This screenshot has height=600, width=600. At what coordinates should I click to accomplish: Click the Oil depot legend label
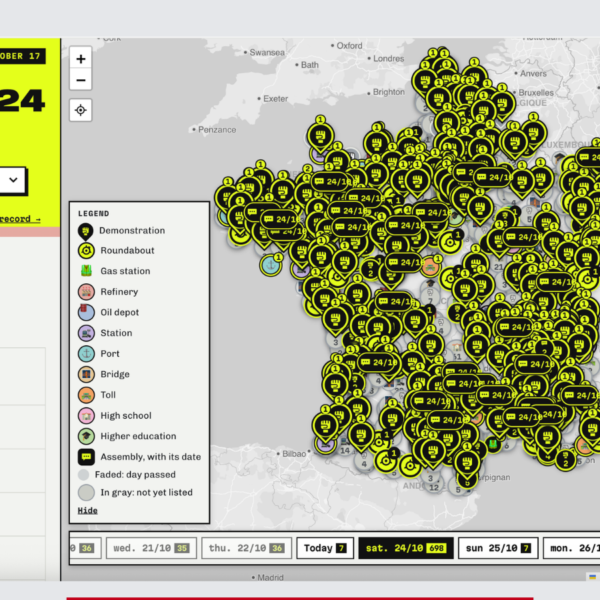[x=119, y=312]
